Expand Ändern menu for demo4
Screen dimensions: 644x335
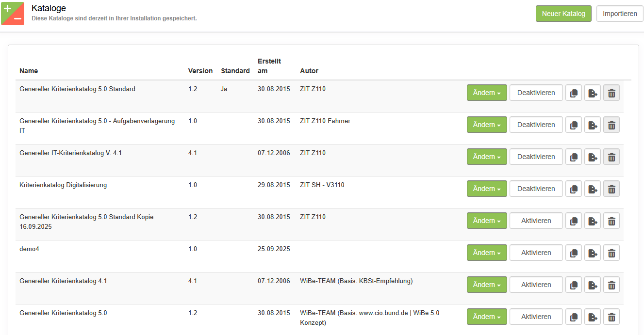(486, 253)
